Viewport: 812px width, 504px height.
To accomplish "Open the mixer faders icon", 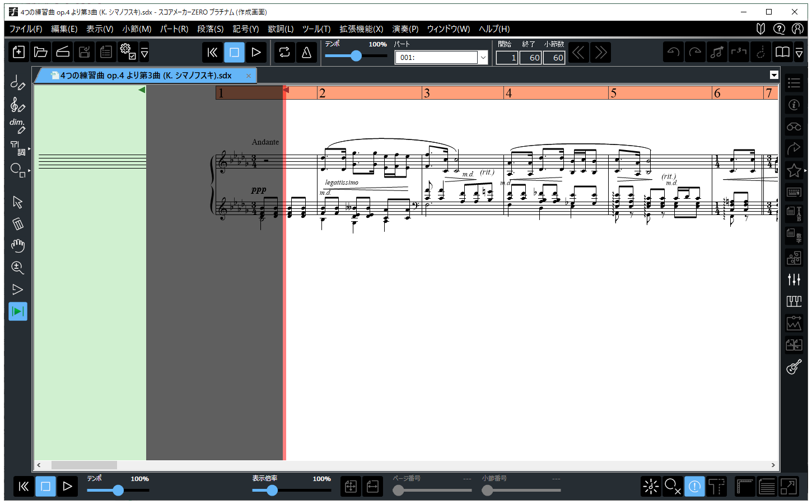I will 794,279.
